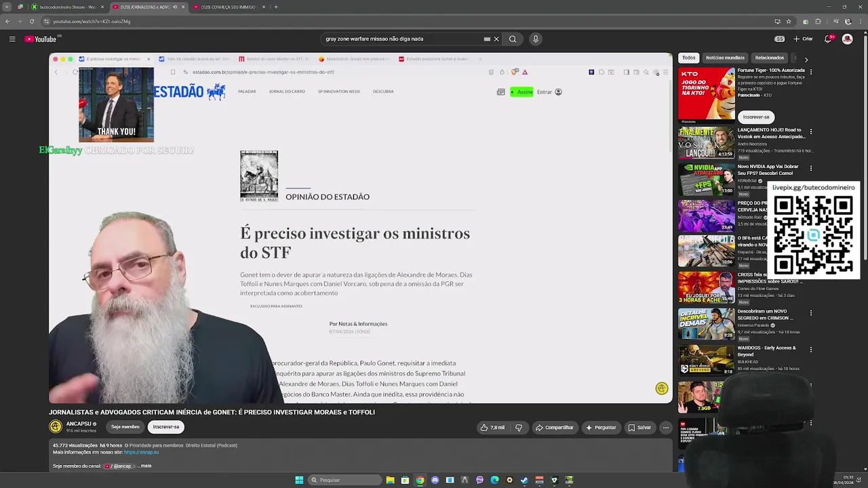Click the taskbar Pesquisar search box
The width and height of the screenshot is (868, 488).
click(x=344, y=480)
